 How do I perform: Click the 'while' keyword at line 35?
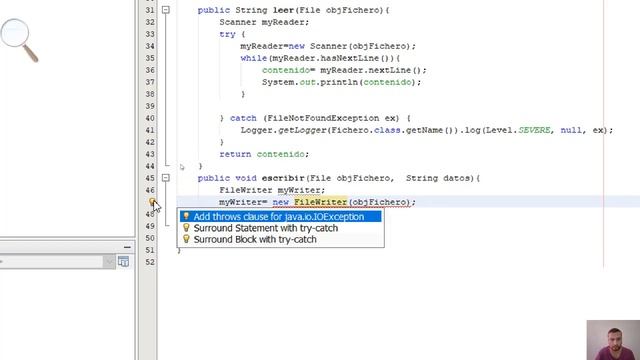pyautogui.click(x=253, y=58)
